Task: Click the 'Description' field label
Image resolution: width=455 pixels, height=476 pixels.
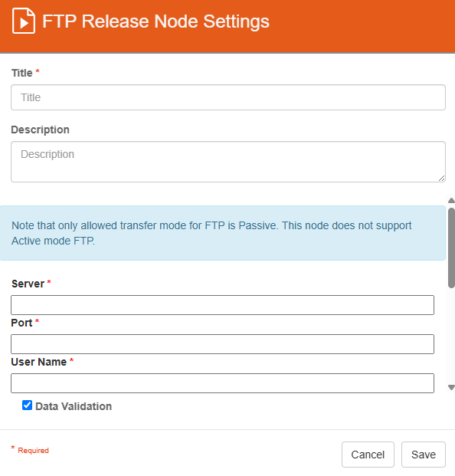Action: (x=40, y=130)
